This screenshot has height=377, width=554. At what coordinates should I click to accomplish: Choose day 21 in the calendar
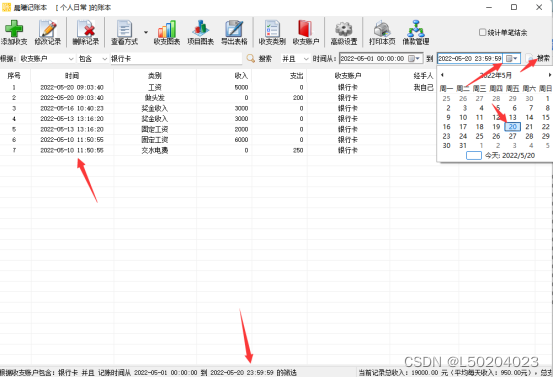[529, 127]
